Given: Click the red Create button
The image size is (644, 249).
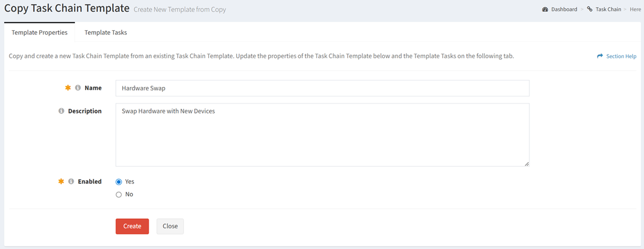Looking at the screenshot, I should click(132, 226).
